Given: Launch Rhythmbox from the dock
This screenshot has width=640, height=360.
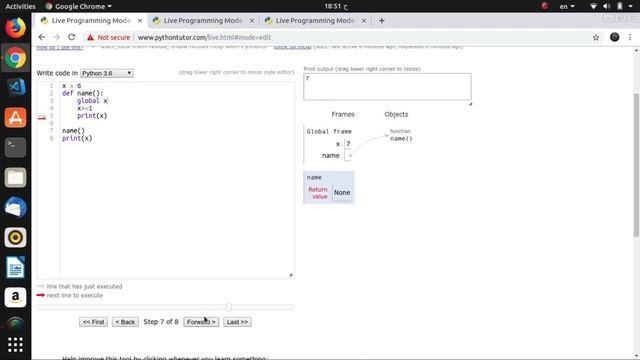Looking at the screenshot, I should (16, 237).
